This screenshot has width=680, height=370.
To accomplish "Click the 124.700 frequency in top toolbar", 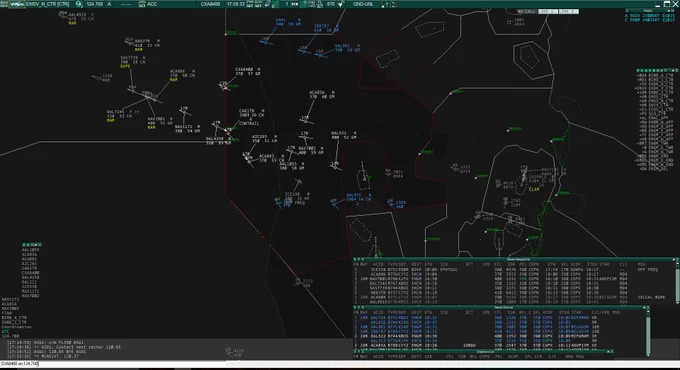I will coord(94,4).
